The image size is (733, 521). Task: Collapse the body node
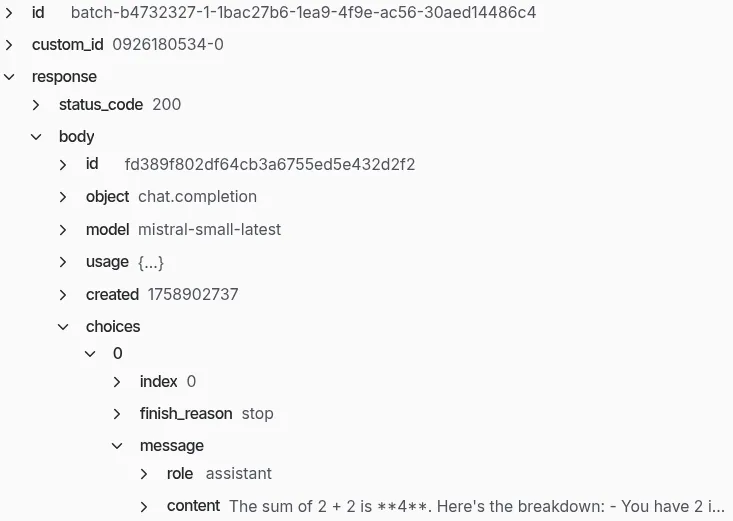click(x=37, y=137)
